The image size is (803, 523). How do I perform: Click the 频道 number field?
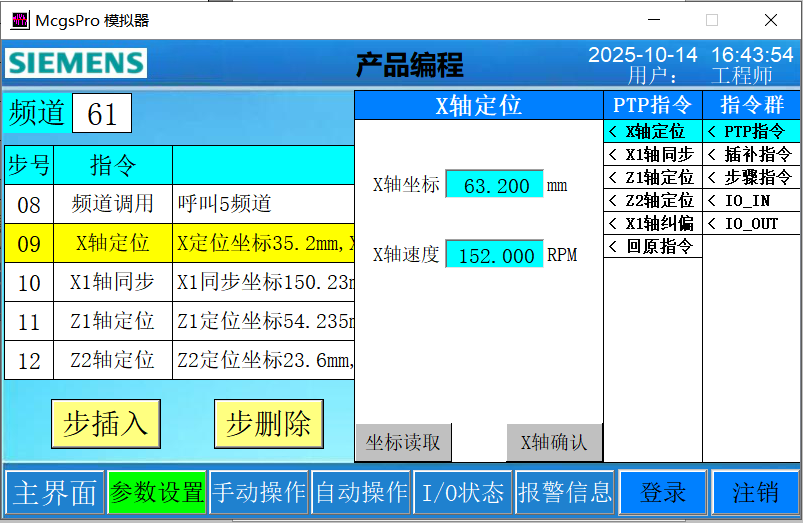102,114
